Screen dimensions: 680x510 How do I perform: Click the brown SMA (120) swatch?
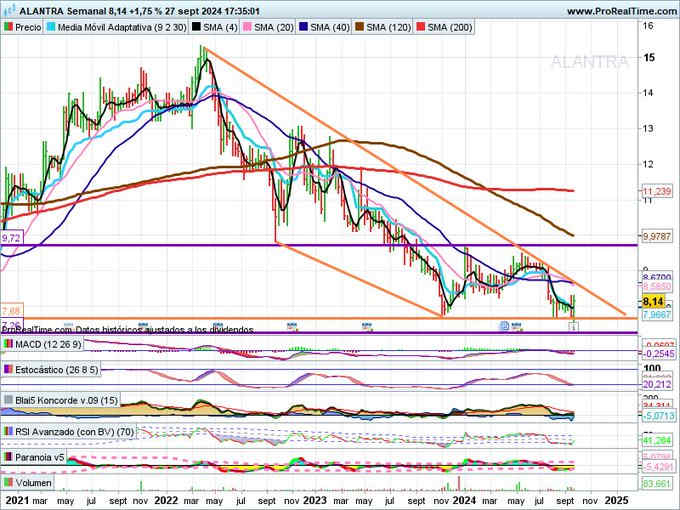pyautogui.click(x=359, y=27)
